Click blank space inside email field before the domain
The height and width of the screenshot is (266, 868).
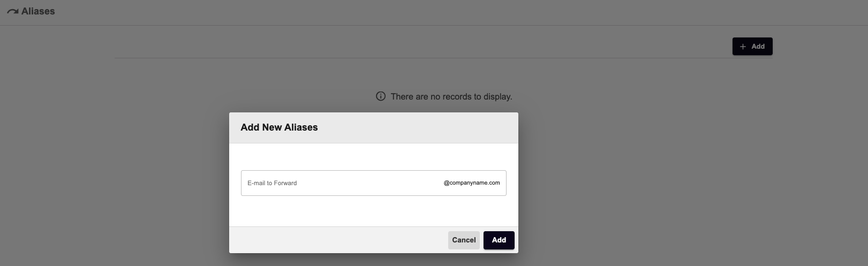369,183
